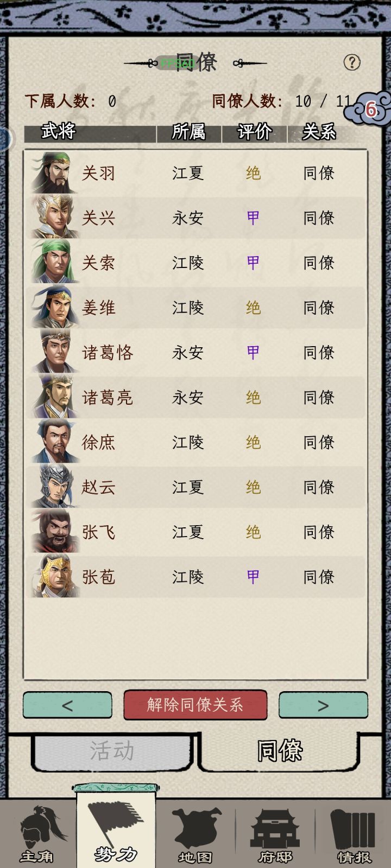Go to previous page with < button
The height and width of the screenshot is (868, 391).
(x=67, y=705)
